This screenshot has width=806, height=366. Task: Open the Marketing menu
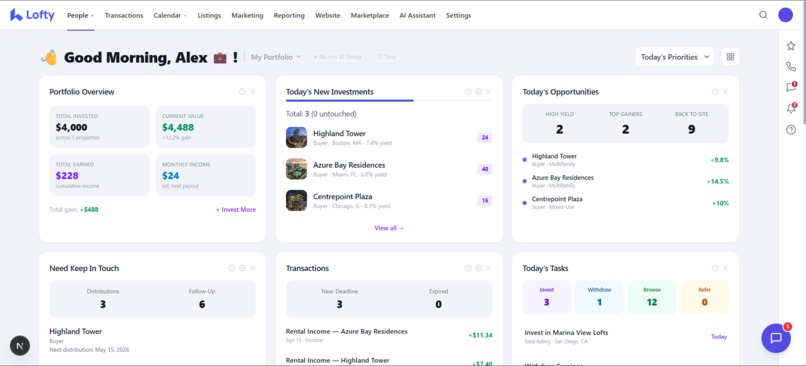click(247, 15)
